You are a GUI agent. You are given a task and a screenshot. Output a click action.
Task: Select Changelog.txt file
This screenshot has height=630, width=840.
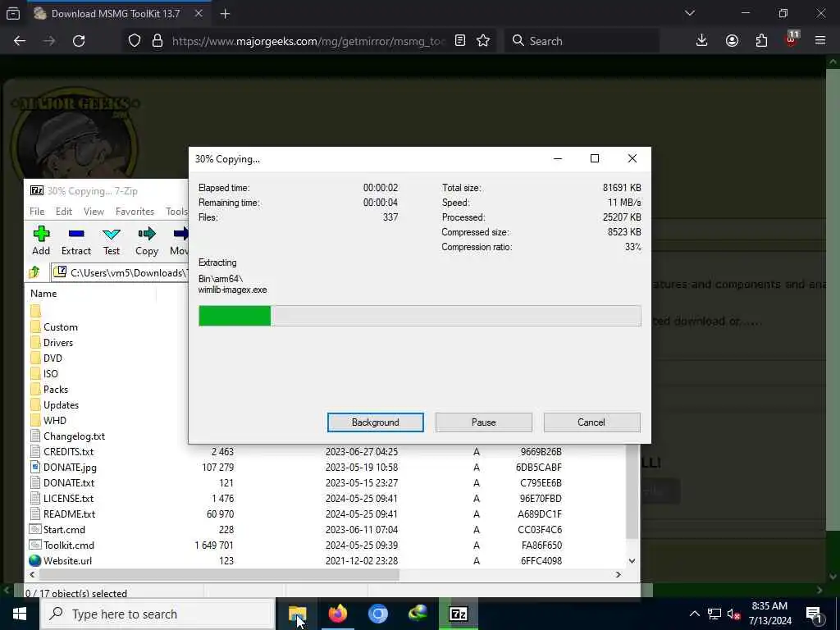(74, 436)
